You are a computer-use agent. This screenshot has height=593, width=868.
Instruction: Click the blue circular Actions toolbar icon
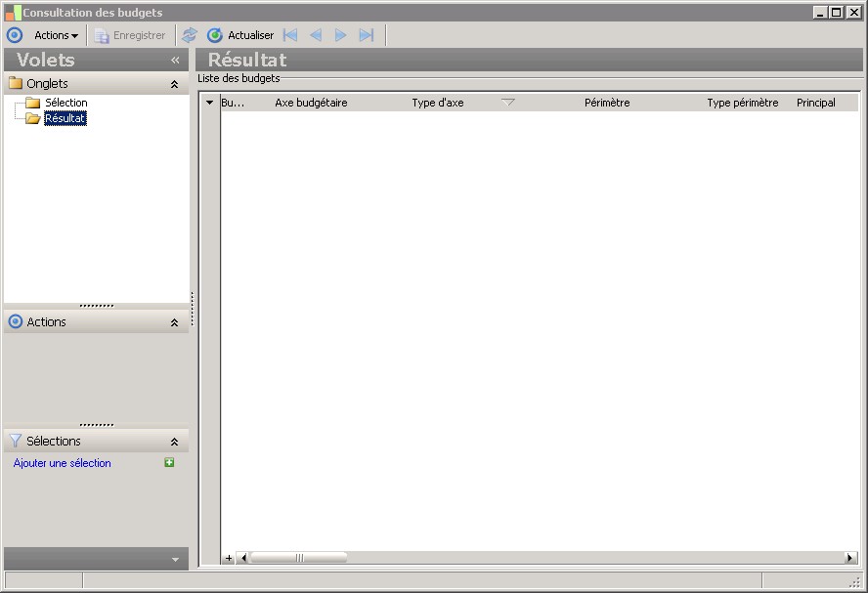[x=15, y=35]
